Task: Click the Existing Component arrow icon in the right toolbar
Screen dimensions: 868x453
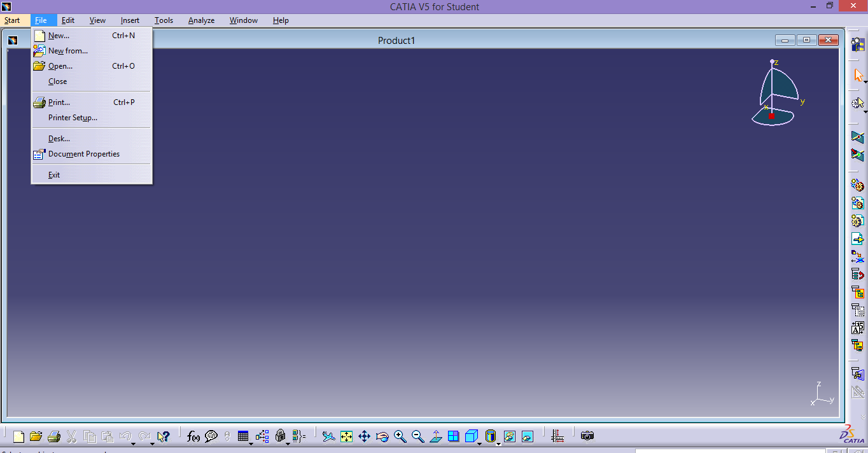Action: coord(858,239)
